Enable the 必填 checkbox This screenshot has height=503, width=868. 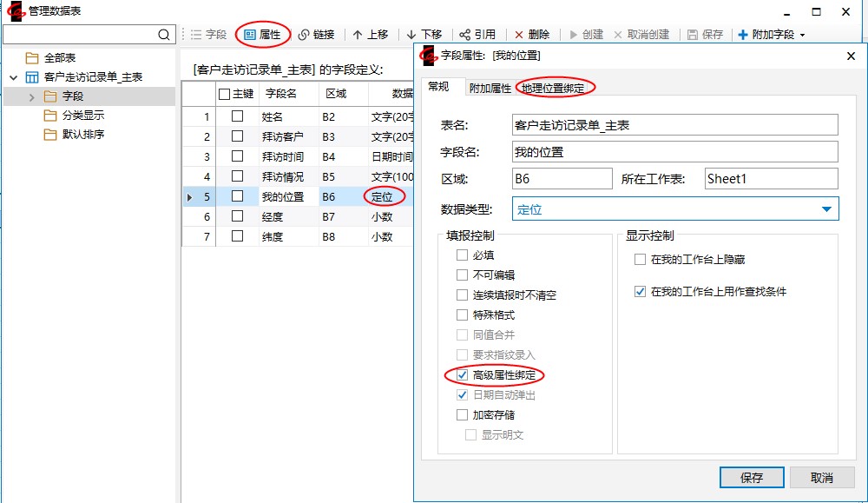pyautogui.click(x=462, y=255)
